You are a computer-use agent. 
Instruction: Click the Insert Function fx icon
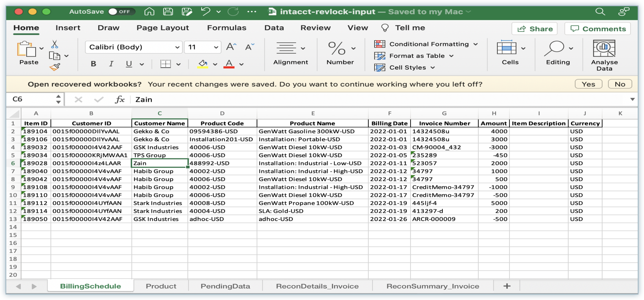(120, 99)
